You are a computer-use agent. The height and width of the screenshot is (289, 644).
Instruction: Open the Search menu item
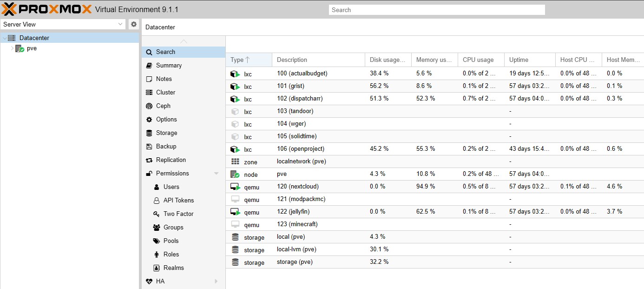(x=184, y=52)
